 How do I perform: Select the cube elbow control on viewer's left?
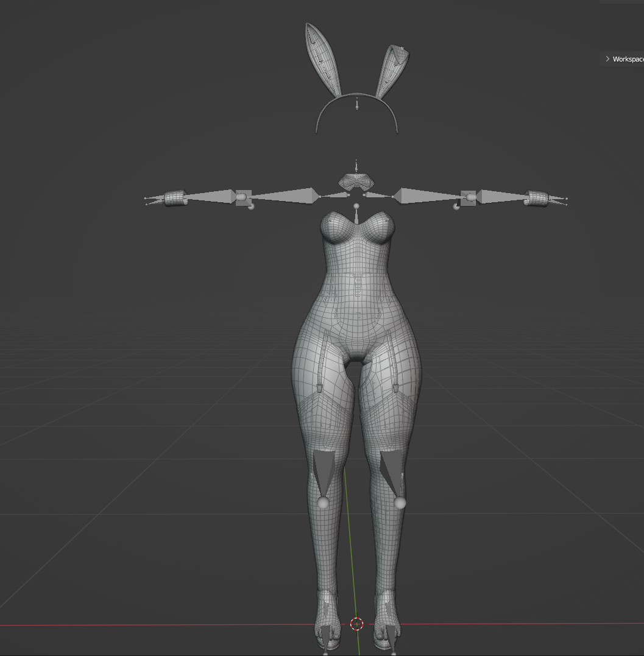point(244,197)
